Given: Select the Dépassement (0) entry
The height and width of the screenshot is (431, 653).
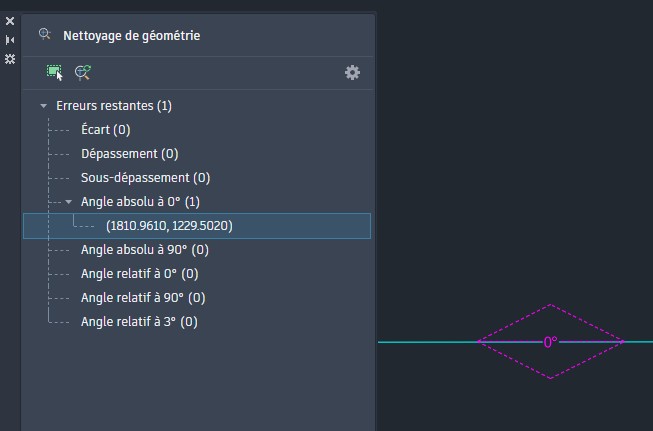Looking at the screenshot, I should pos(129,154).
